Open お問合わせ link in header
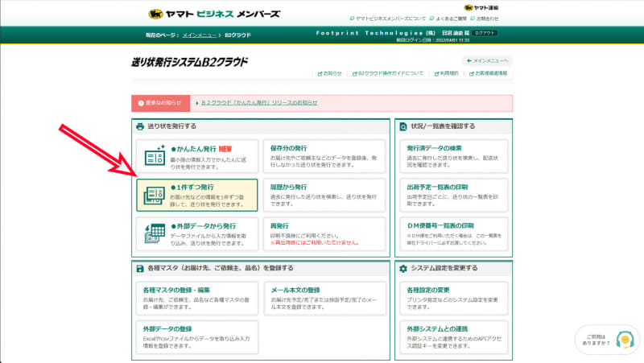 point(485,19)
